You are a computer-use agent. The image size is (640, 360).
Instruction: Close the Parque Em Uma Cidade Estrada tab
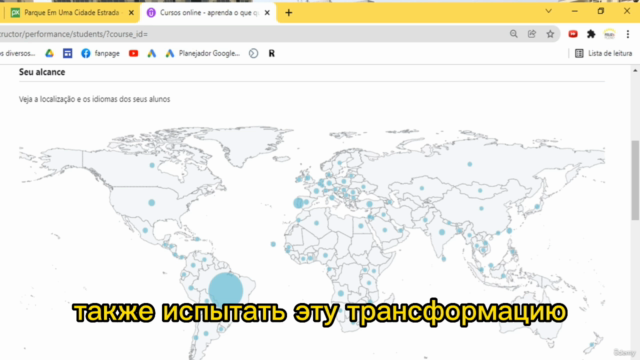(x=131, y=13)
